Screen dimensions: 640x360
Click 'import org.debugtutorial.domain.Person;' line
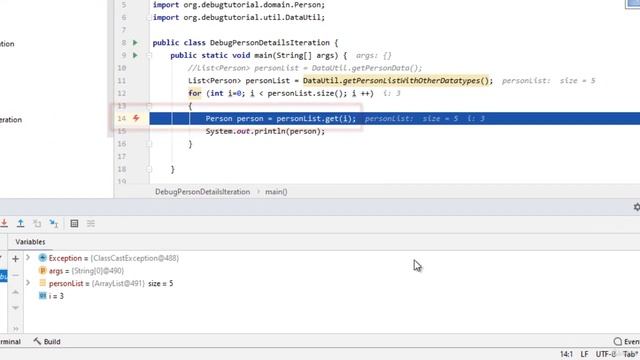(x=239, y=5)
